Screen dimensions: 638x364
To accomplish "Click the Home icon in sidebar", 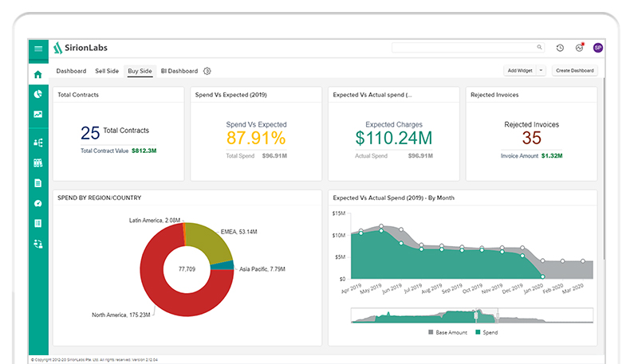I will click(37, 75).
